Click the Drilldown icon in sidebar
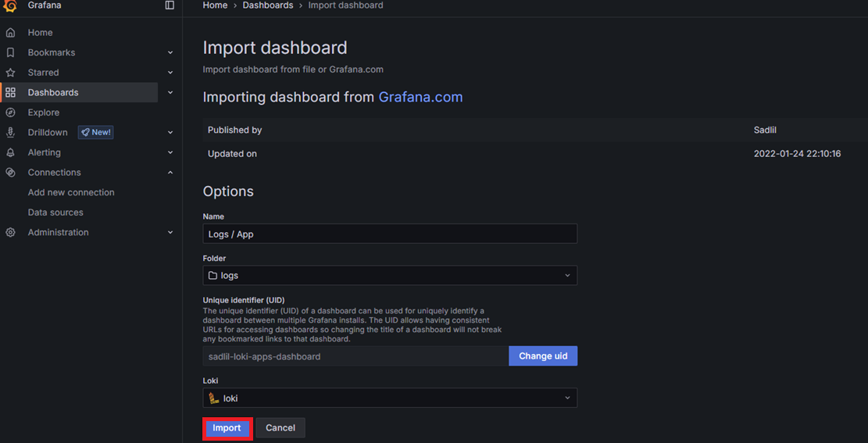 click(x=10, y=132)
